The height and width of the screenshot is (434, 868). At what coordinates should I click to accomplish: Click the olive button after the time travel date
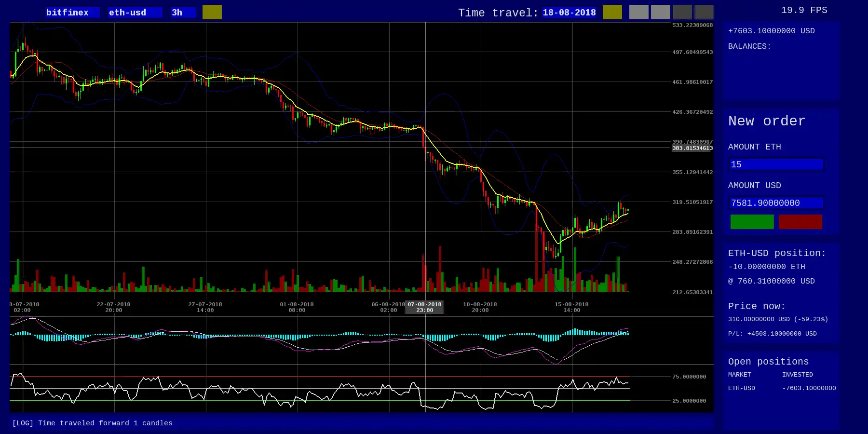coord(612,12)
